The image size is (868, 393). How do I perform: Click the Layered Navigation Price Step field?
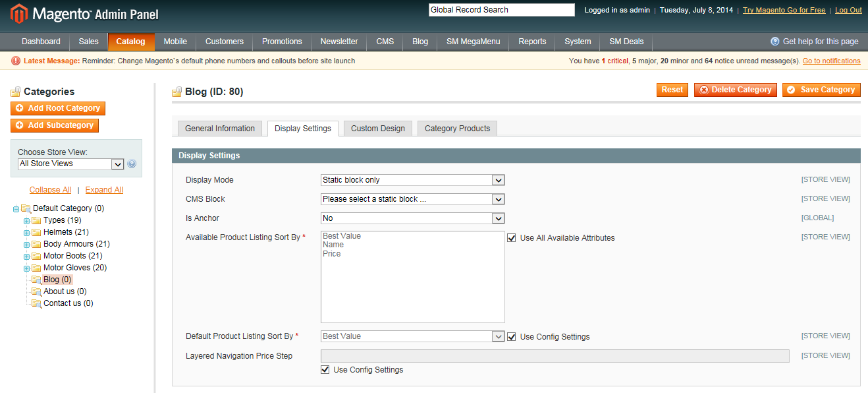coord(555,356)
